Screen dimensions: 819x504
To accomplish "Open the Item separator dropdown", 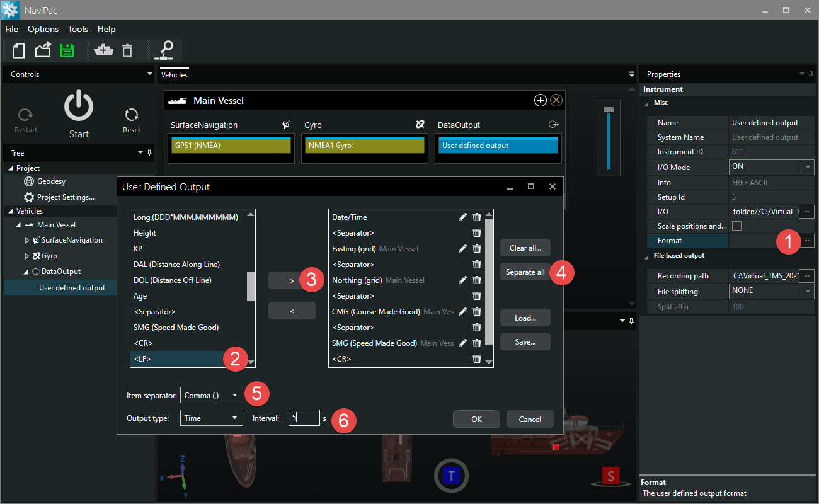I will coord(212,395).
